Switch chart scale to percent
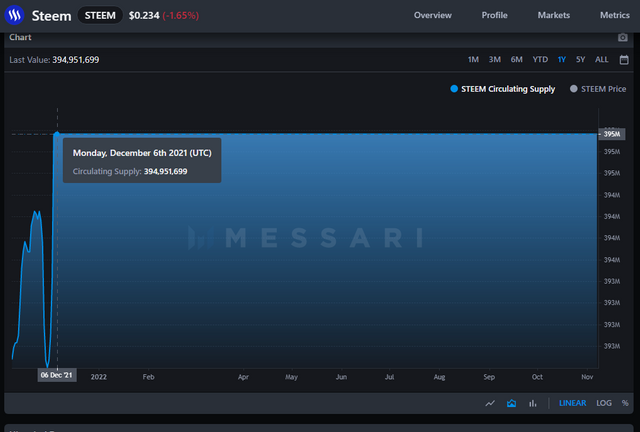Screen dimensions: 640x432 point(625,403)
